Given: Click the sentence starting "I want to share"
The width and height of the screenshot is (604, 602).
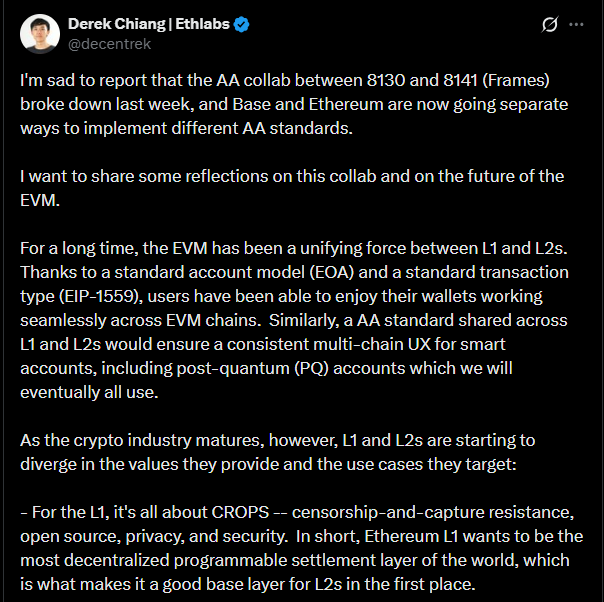Looking at the screenshot, I should (292, 176).
